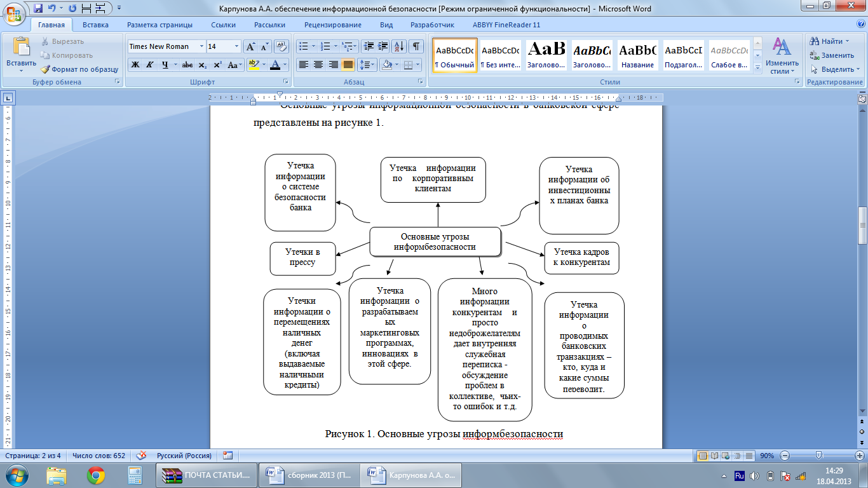Increase font size with grow font icon
868x488 pixels.
250,46
